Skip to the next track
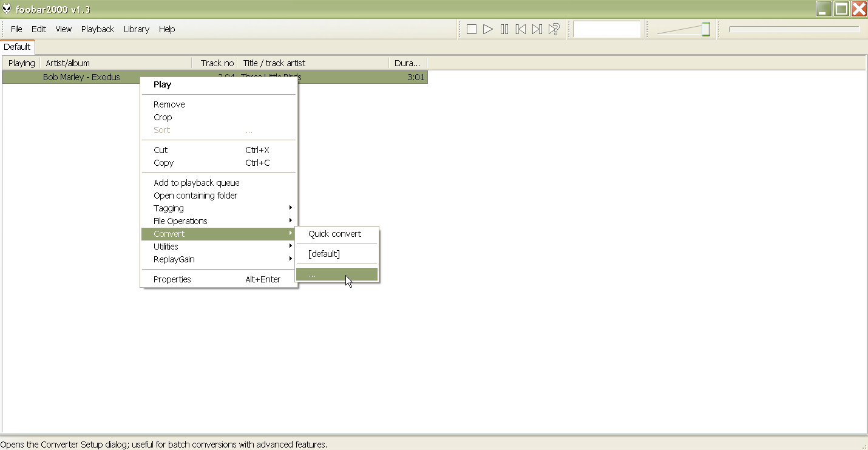Screen dimensions: 868x450 (x=537, y=29)
